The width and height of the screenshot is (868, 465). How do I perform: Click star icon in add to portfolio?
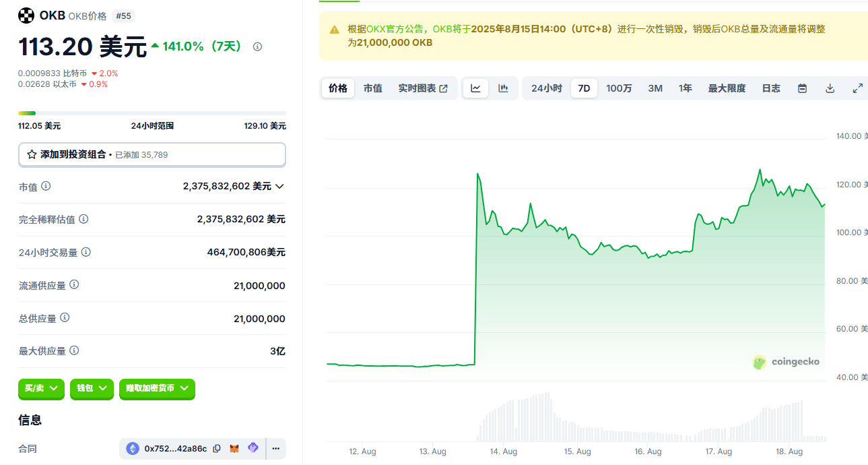(x=32, y=154)
